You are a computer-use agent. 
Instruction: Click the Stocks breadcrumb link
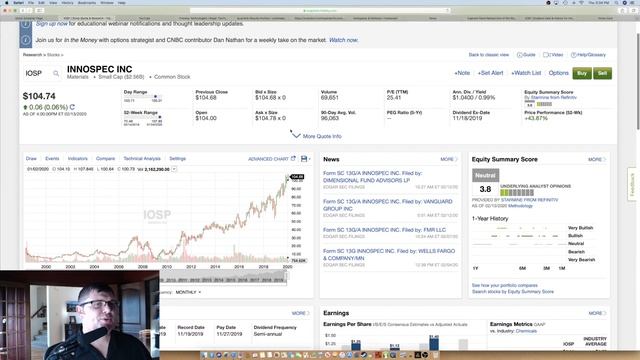point(53,55)
